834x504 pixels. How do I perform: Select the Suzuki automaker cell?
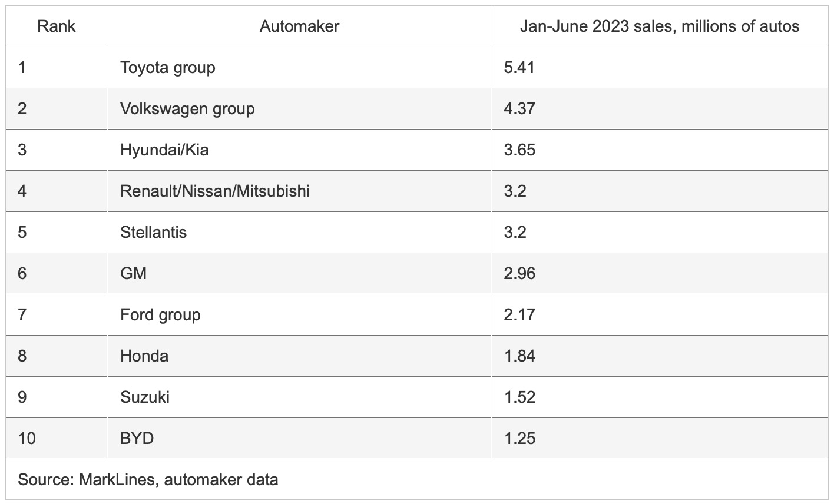[145, 397]
